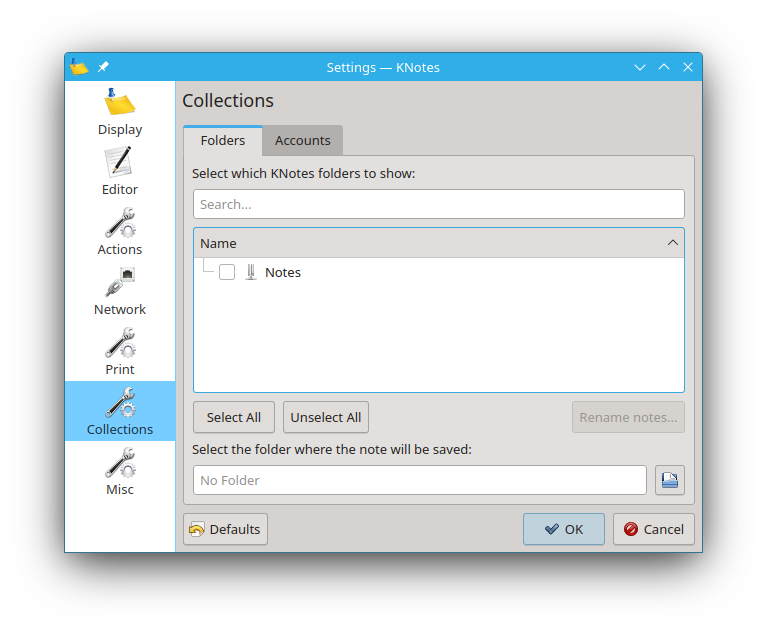Switch to the Accounts tab
The height and width of the screenshot is (629, 767).
[x=302, y=140]
